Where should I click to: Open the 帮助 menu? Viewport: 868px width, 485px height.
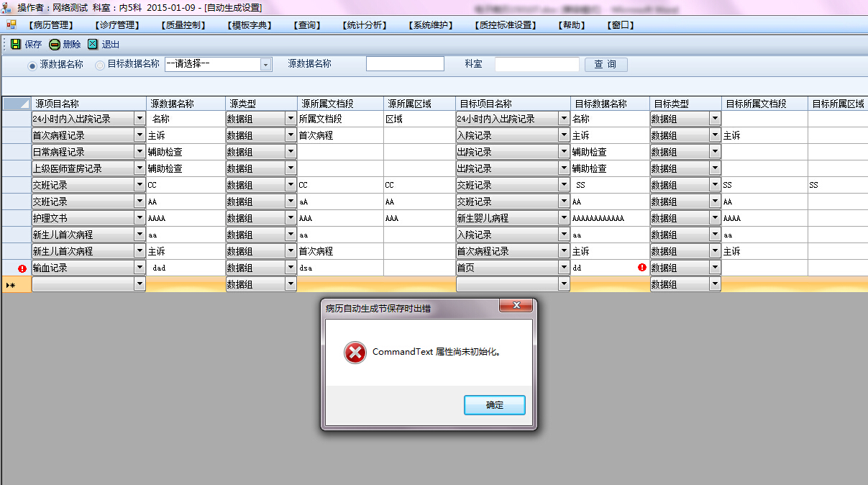572,25
